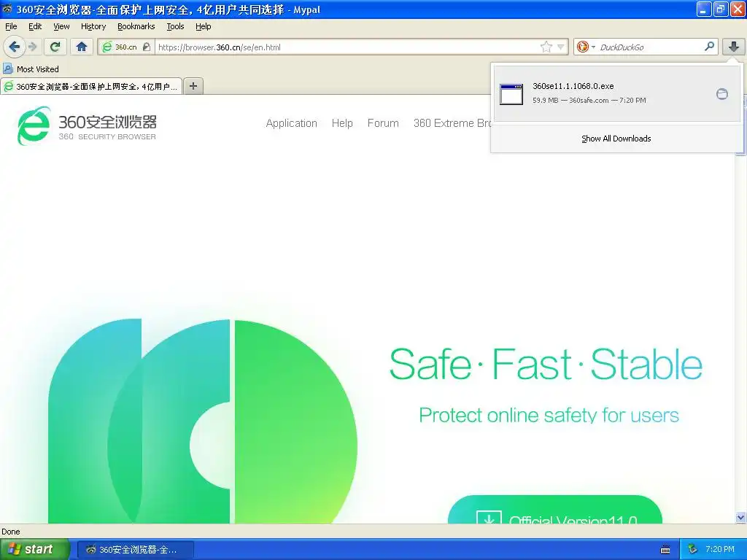Expand the address bar history dropdown
Image resolution: width=747 pixels, height=560 pixels.
coord(561,47)
